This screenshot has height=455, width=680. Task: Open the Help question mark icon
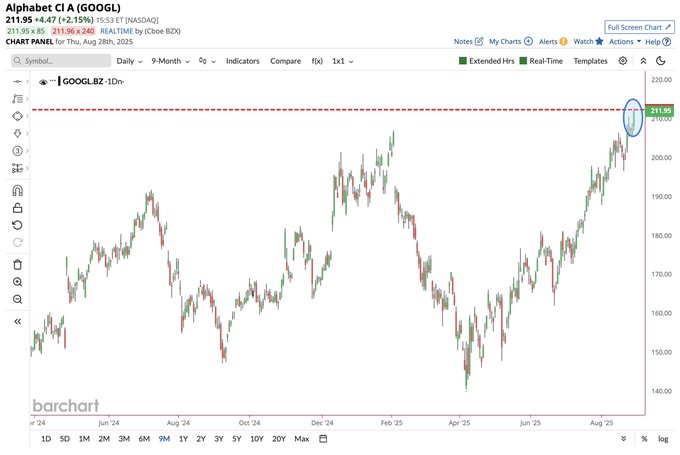[667, 42]
